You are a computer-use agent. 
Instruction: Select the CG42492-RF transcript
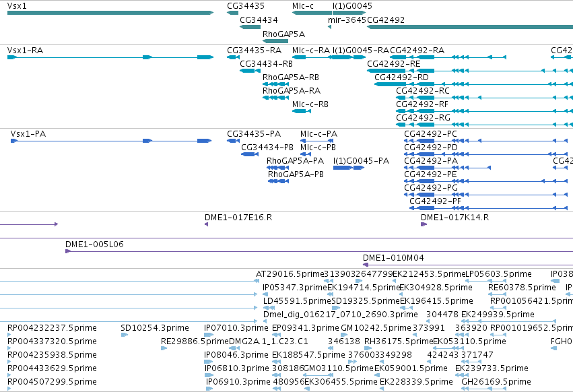485,111
